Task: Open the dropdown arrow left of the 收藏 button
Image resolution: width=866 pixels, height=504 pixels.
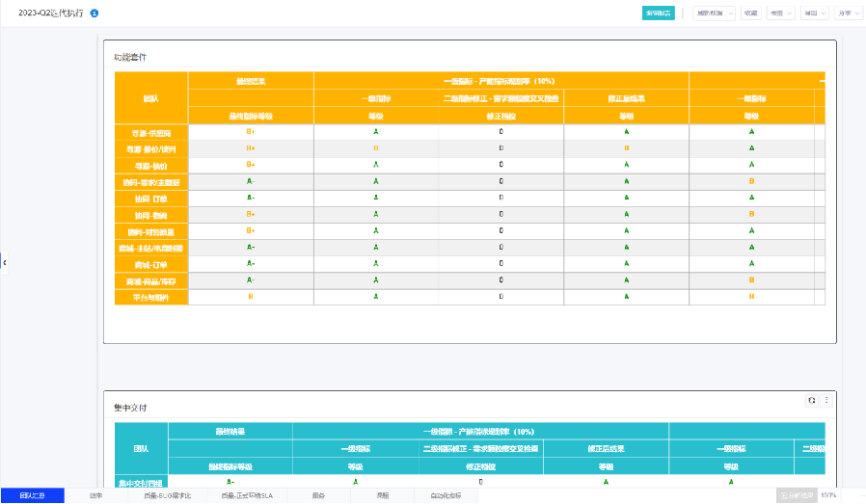Action: tap(731, 13)
